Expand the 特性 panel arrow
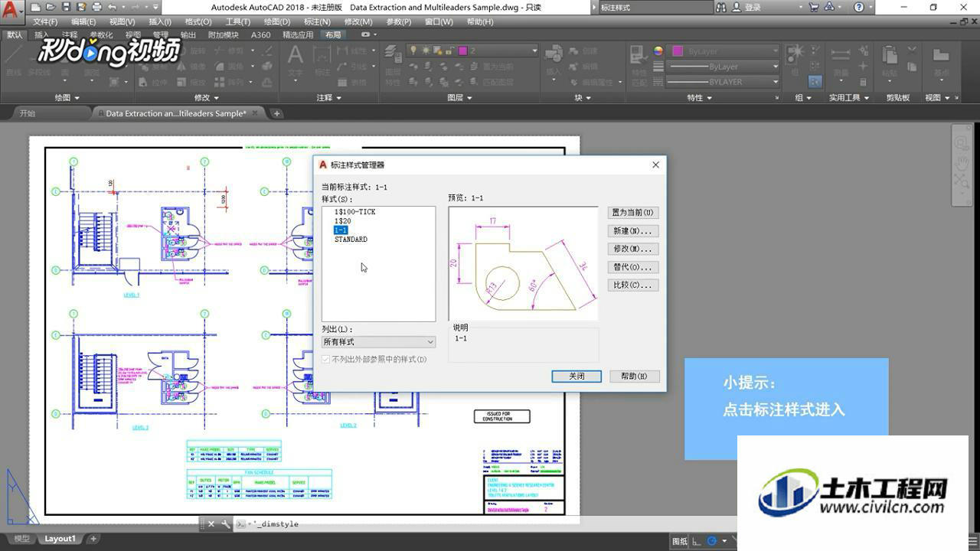This screenshot has width=980, height=551. point(710,98)
